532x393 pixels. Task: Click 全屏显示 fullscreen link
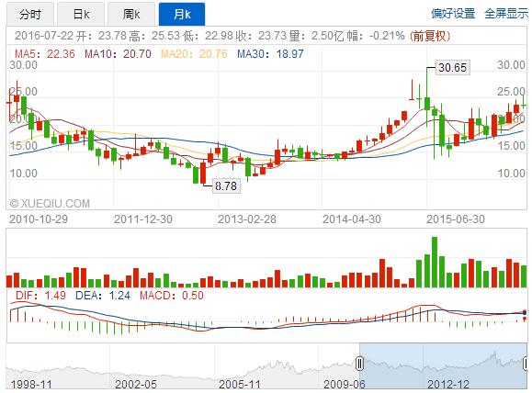click(506, 14)
